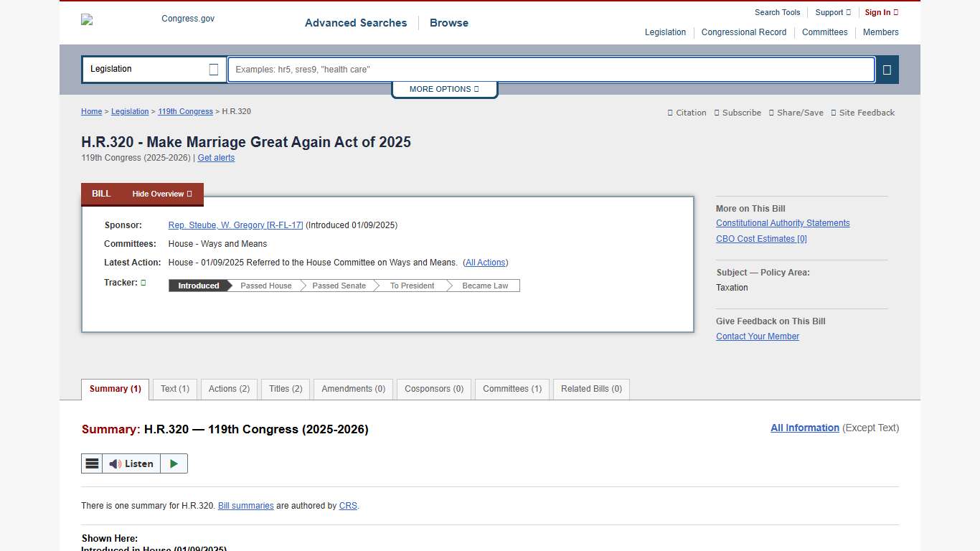980x551 pixels.
Task: Open the Sign In dropdown
Action: click(x=881, y=12)
